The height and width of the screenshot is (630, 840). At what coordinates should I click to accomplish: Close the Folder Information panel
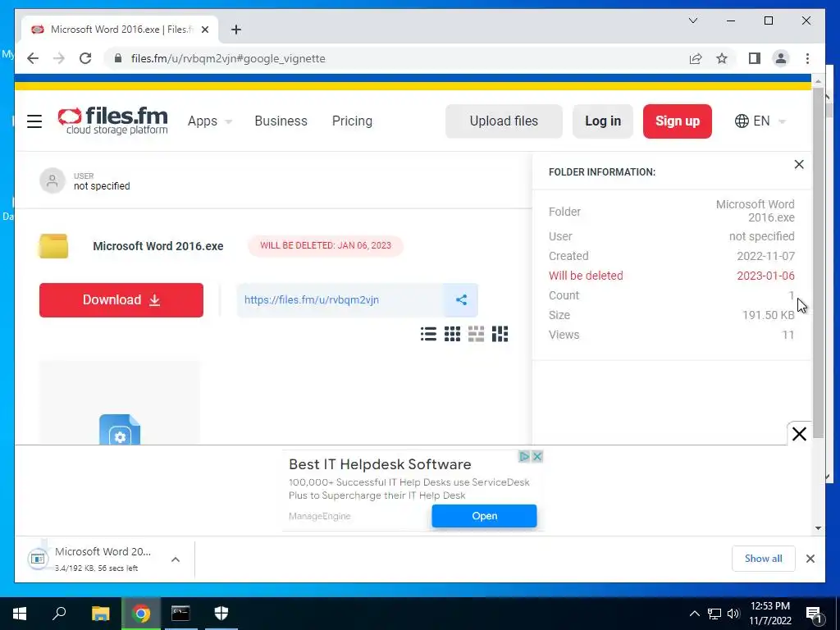799,164
